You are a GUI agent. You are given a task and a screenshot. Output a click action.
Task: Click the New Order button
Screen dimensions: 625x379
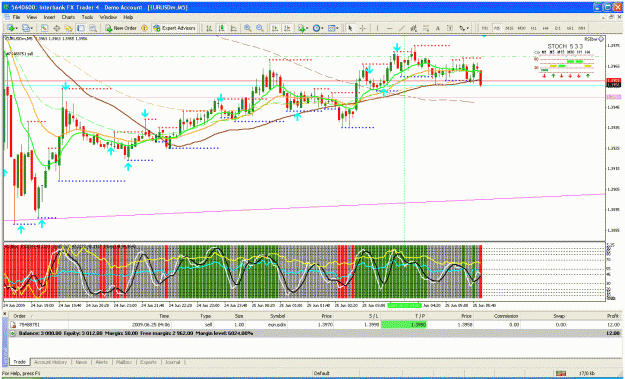(121, 28)
